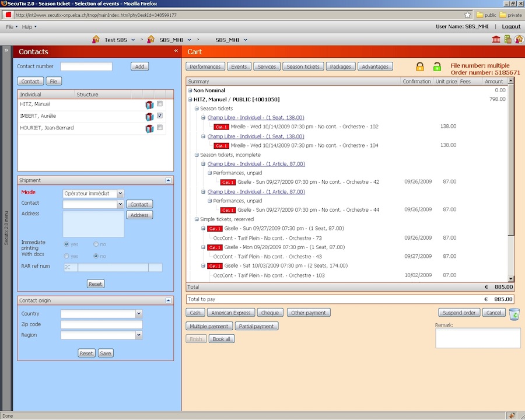This screenshot has width=525, height=420.
Task: Collapse the Contacts panel with double-arrow icon
Action: [176, 51]
